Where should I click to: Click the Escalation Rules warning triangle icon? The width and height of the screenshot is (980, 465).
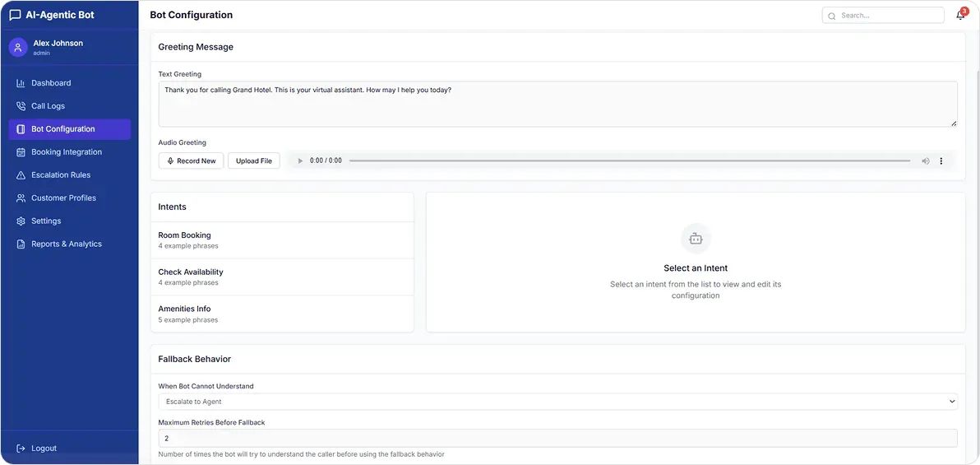coord(21,175)
